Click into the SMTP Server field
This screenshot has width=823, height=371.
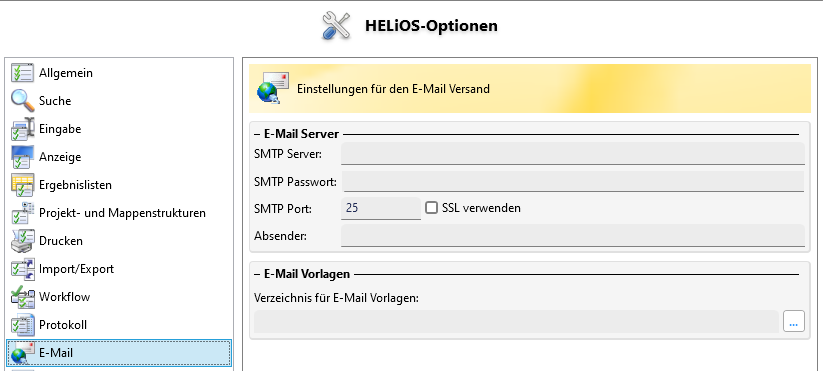[573, 154]
